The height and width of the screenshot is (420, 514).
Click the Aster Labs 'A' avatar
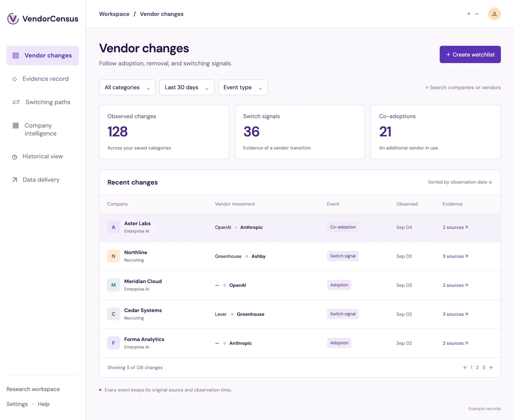point(114,227)
